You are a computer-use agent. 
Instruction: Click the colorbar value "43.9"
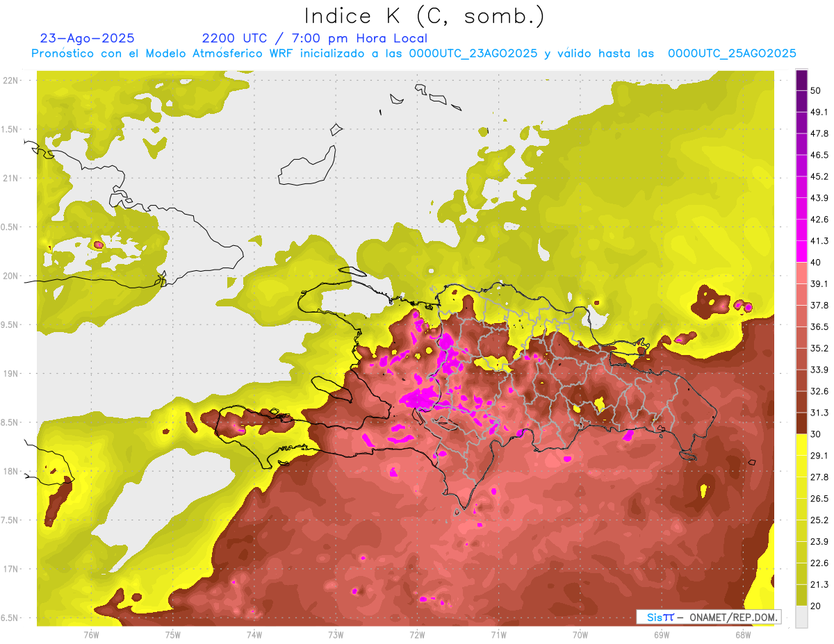[819, 198]
